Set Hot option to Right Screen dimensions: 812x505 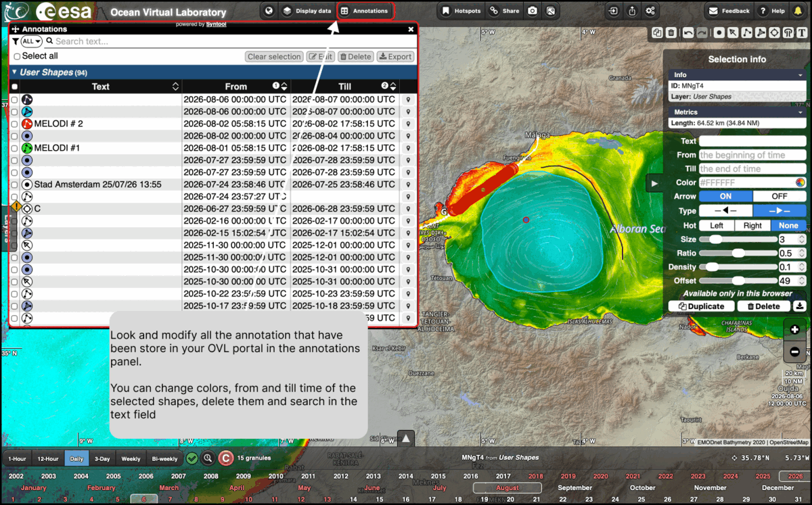[752, 226]
